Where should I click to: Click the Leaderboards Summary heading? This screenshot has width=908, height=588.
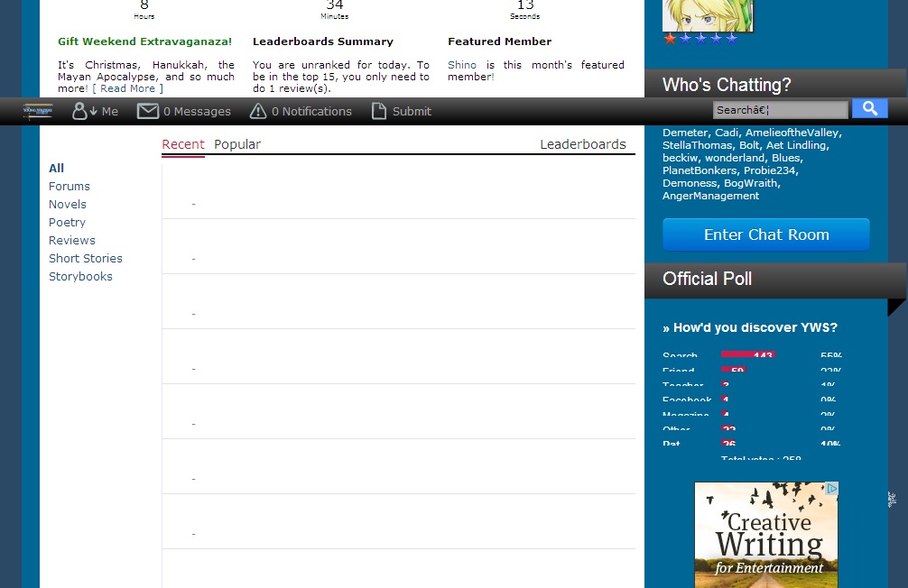point(322,41)
